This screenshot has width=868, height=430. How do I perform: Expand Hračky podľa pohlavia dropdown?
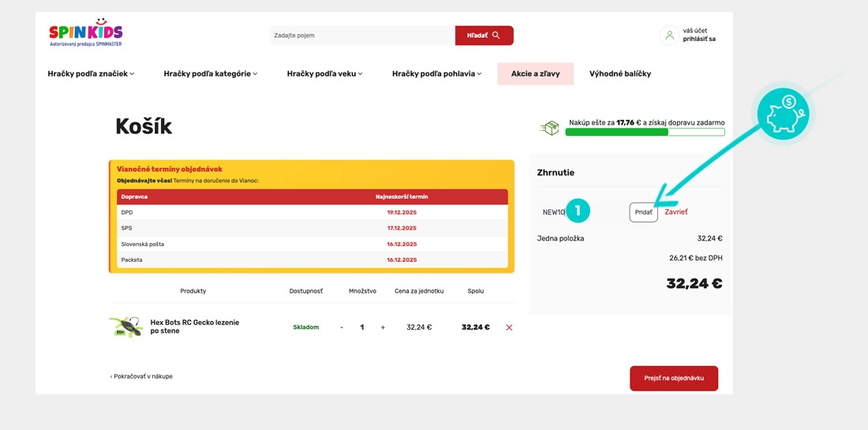[x=436, y=74]
